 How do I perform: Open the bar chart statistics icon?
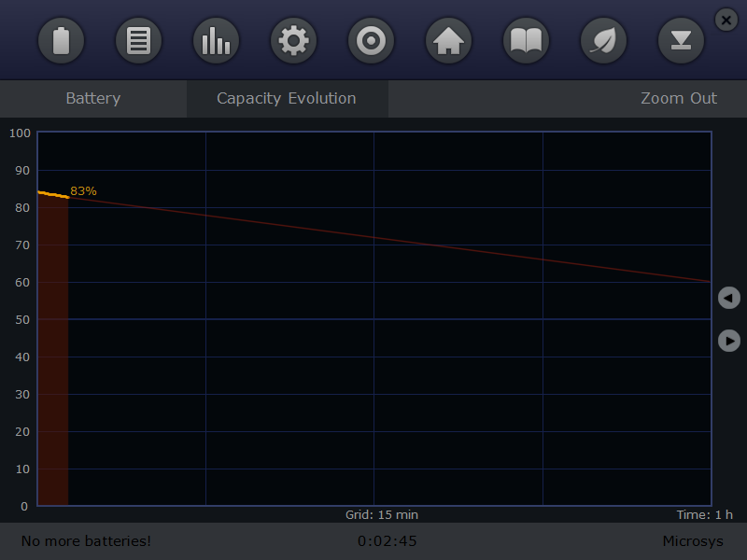coord(217,40)
